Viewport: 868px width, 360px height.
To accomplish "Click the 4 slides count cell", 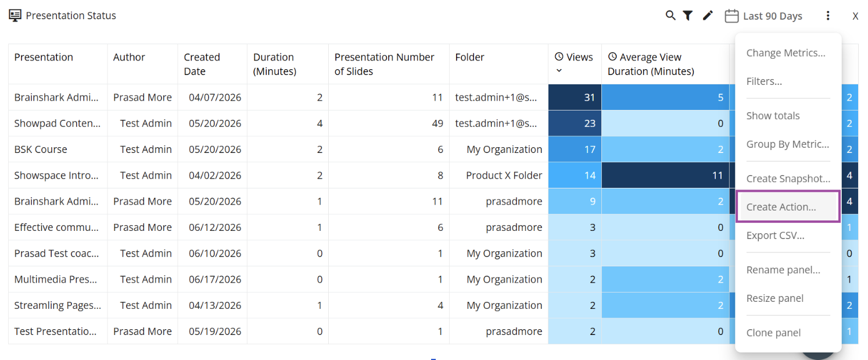I will (x=389, y=305).
